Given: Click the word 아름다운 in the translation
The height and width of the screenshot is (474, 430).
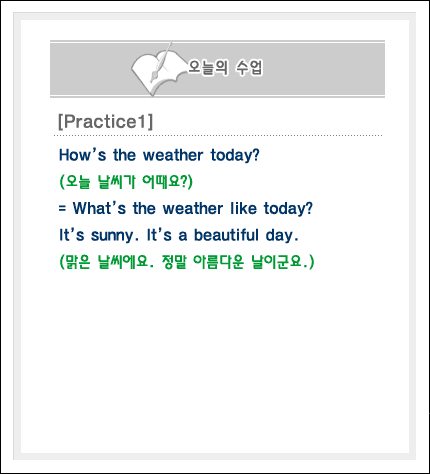Looking at the screenshot, I should tap(219, 262).
